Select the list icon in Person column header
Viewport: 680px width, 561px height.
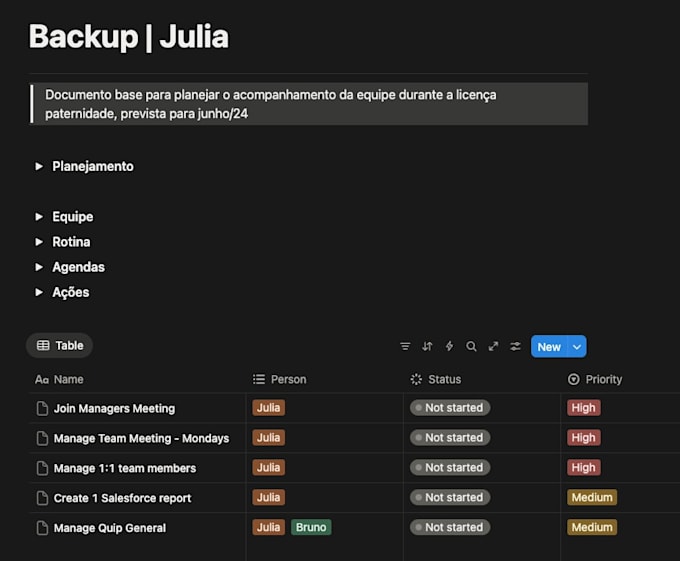pyautogui.click(x=259, y=379)
